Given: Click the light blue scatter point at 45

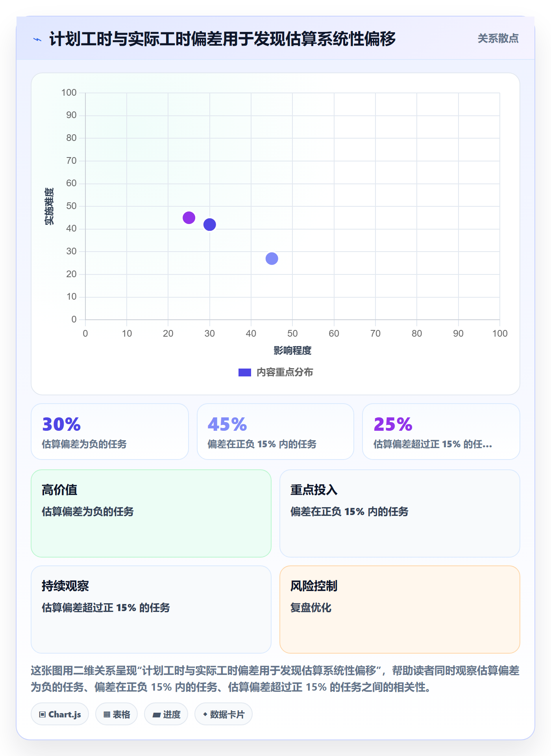Looking at the screenshot, I should tap(272, 259).
